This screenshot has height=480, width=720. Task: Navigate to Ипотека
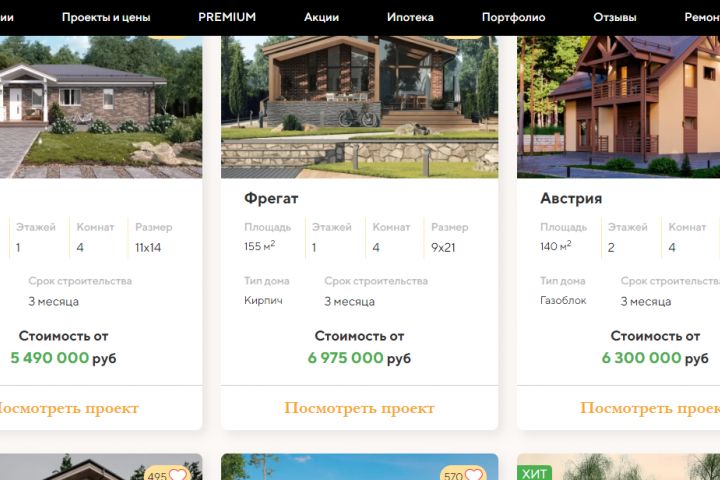(410, 17)
